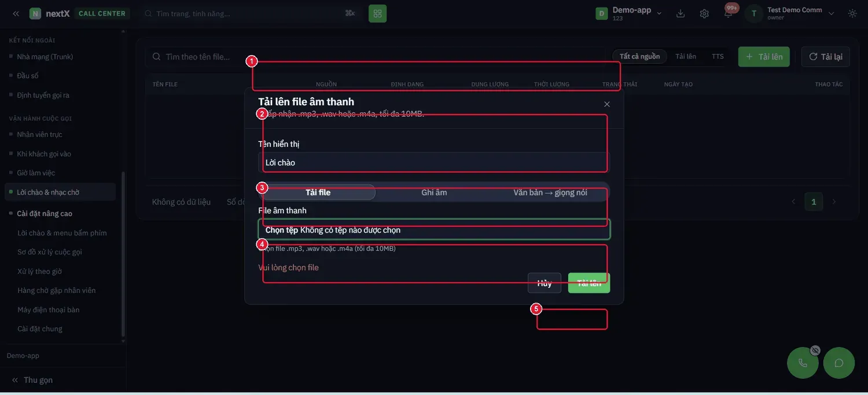Click the nextX logo icon

[35, 13]
